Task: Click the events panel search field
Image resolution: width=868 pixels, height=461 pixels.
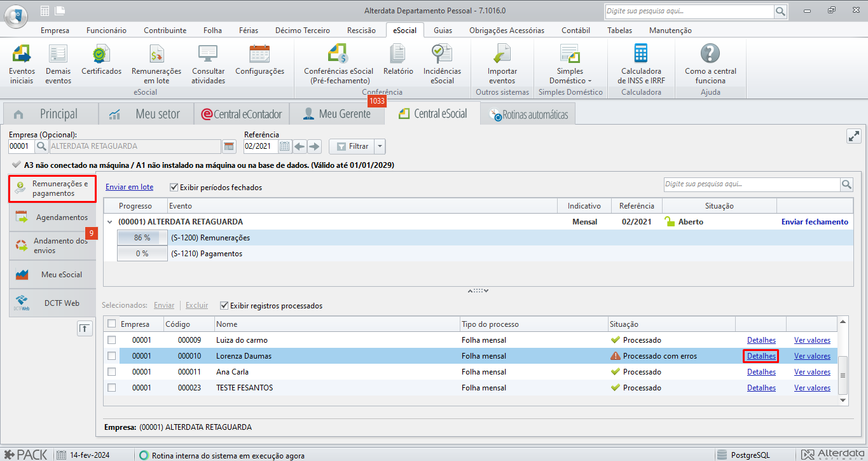Action: pyautogui.click(x=752, y=184)
